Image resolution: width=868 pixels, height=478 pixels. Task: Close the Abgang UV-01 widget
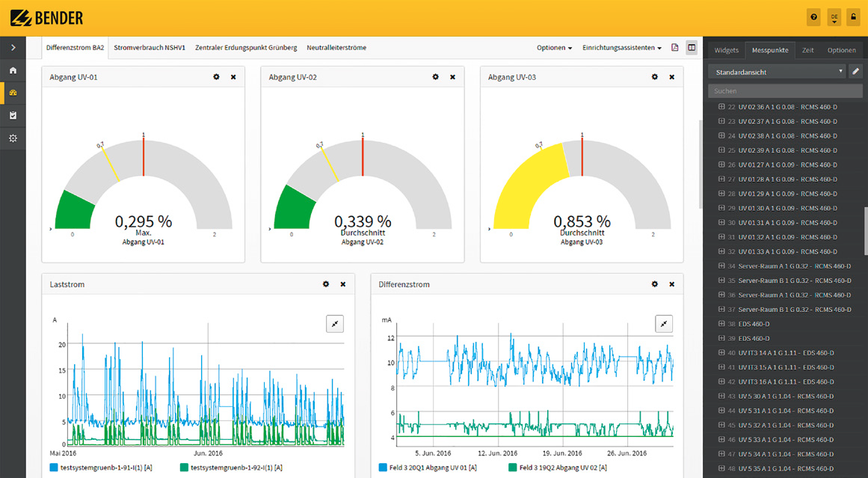tap(233, 77)
